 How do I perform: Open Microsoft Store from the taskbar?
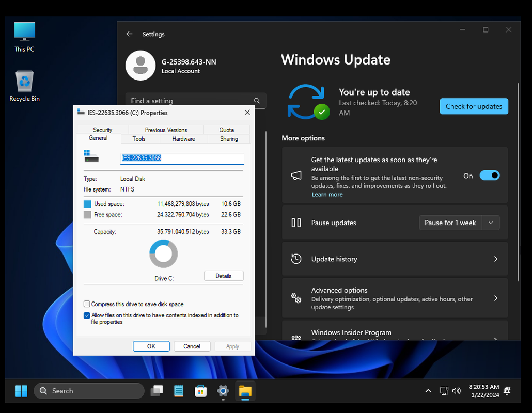[x=201, y=391]
